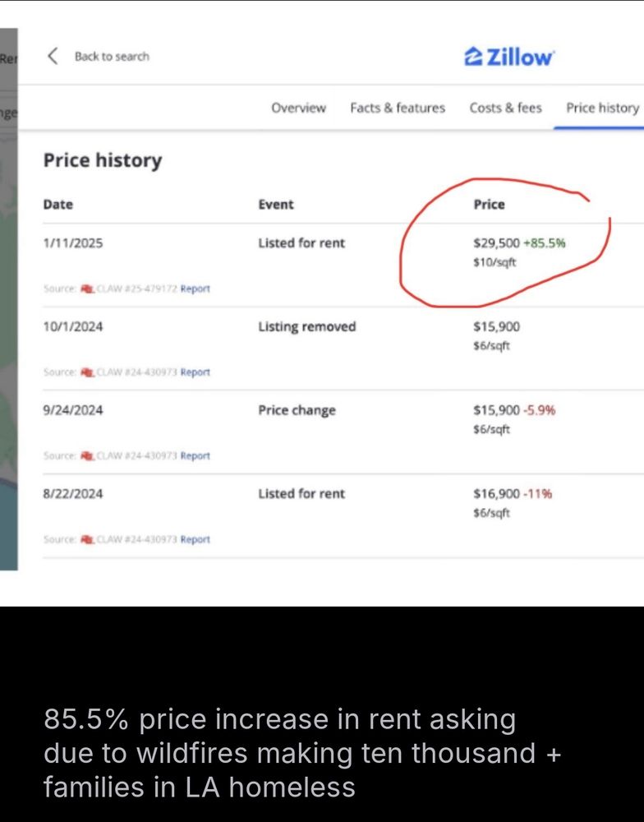This screenshot has height=822, width=644.
Task: Switch to Facts & features tab
Action: (x=398, y=108)
